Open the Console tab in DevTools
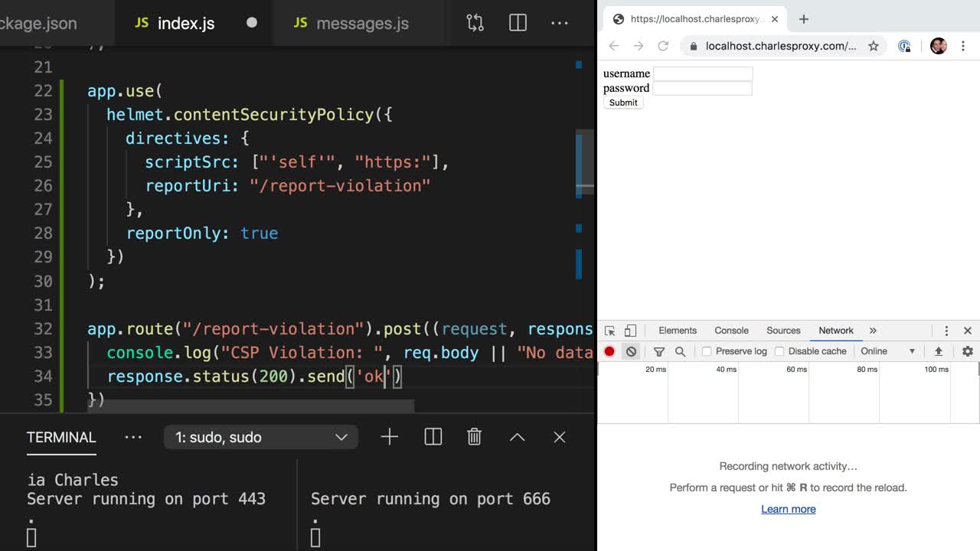This screenshot has width=980, height=551. [x=731, y=331]
